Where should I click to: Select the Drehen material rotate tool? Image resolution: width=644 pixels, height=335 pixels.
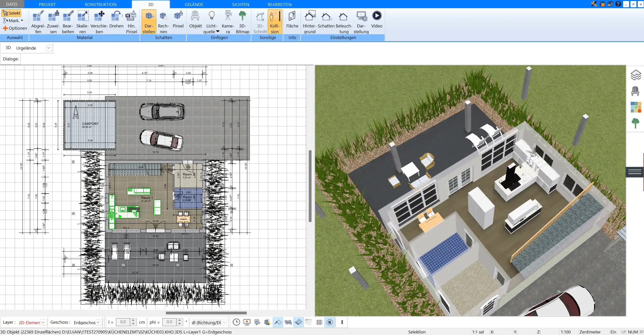point(116,19)
